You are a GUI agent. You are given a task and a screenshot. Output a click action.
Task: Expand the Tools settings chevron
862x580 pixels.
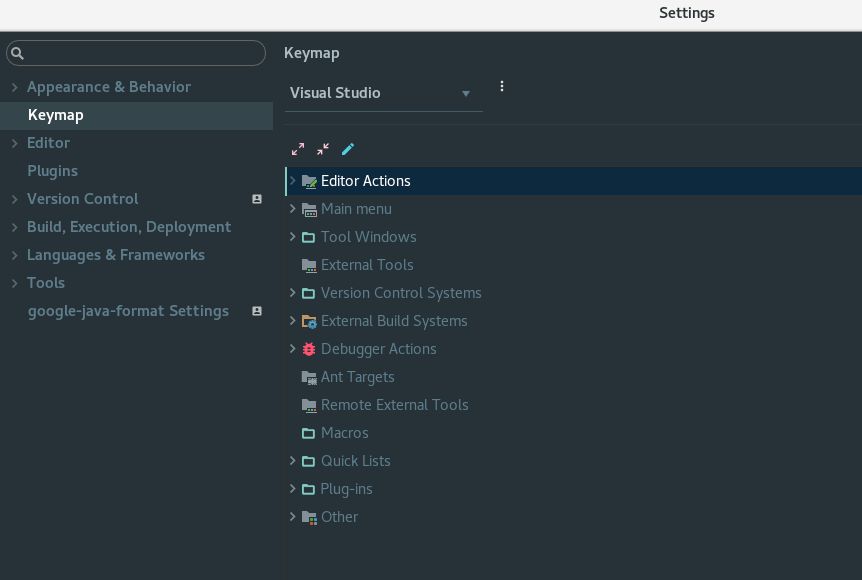(14, 283)
